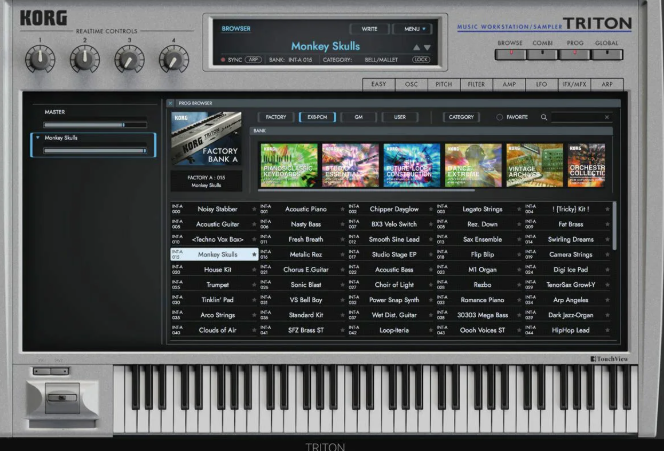Activate the GLOBAL mode switch
Viewport: 664px width, 451px height.
(607, 54)
